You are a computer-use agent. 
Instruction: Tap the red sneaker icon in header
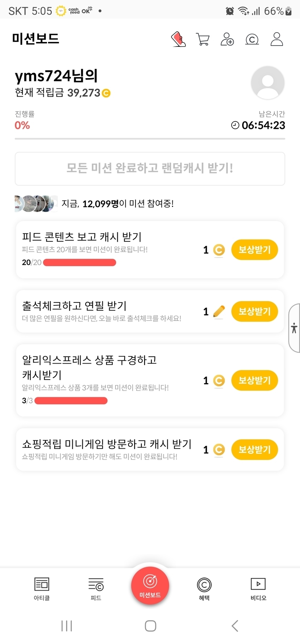(x=178, y=39)
